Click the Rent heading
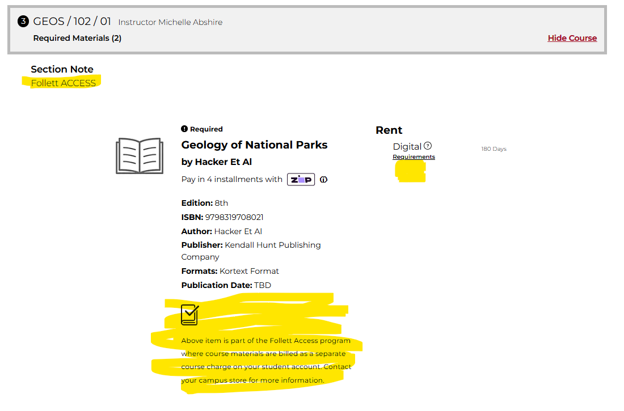The width and height of the screenshot is (624, 411). 389,130
